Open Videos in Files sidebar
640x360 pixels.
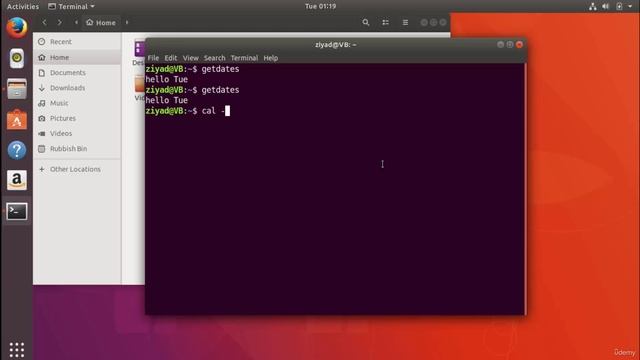pos(77,133)
